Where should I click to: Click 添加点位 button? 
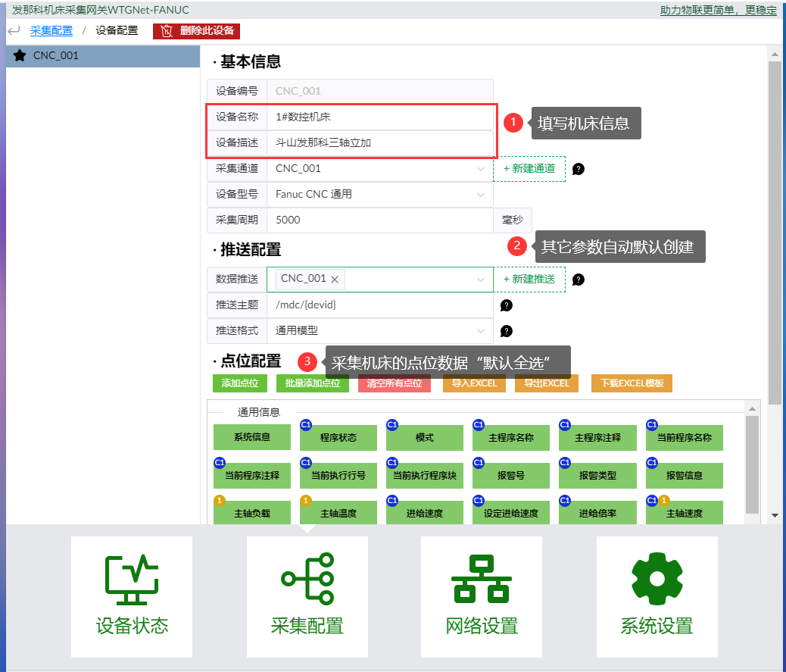[240, 383]
